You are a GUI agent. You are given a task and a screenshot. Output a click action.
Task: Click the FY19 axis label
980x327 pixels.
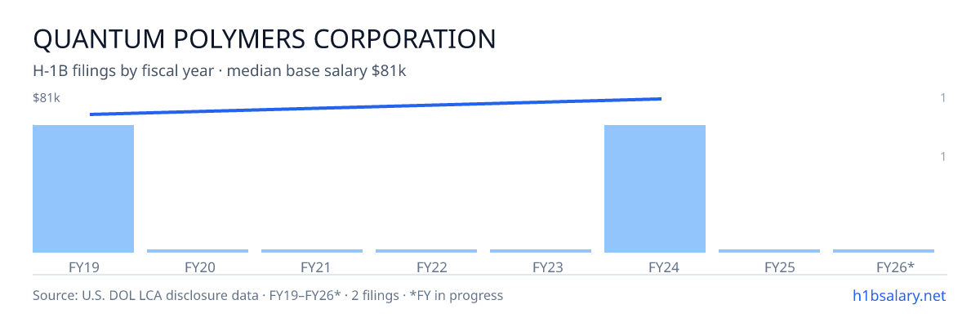(83, 267)
